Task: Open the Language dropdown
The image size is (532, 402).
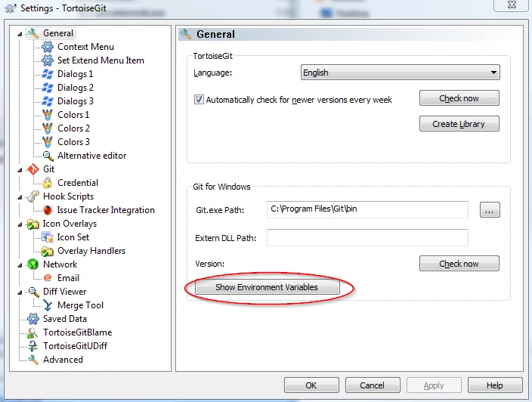Action: click(401, 73)
